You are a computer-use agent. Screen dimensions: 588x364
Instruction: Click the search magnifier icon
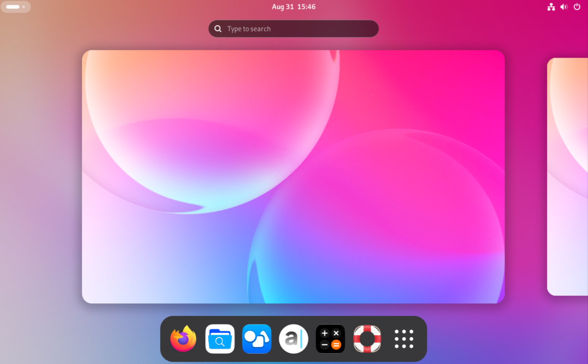point(218,29)
